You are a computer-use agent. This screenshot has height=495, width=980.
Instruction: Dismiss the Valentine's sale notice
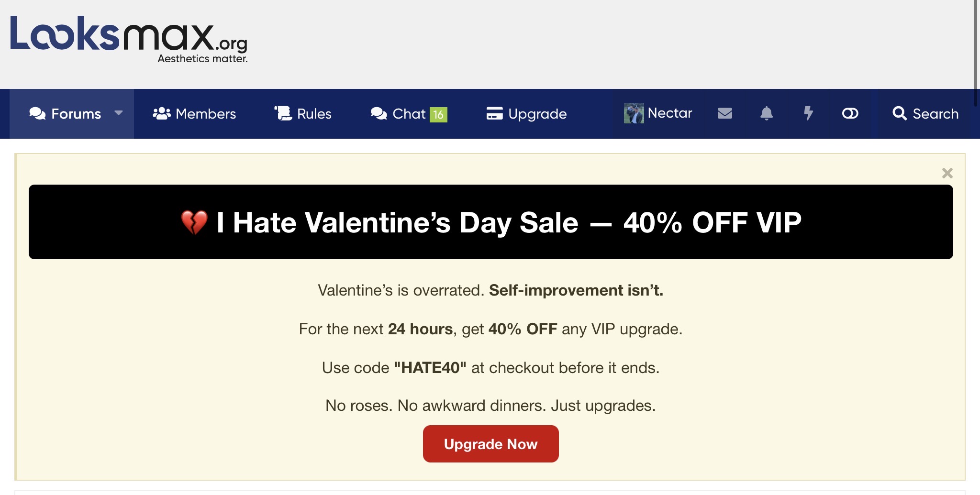pyautogui.click(x=947, y=173)
